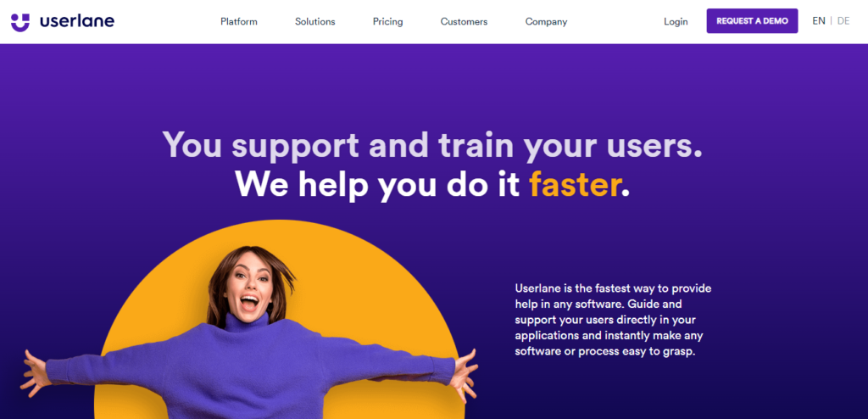Click the 'We help you do it' text
This screenshot has width=868, height=419.
click(x=376, y=185)
